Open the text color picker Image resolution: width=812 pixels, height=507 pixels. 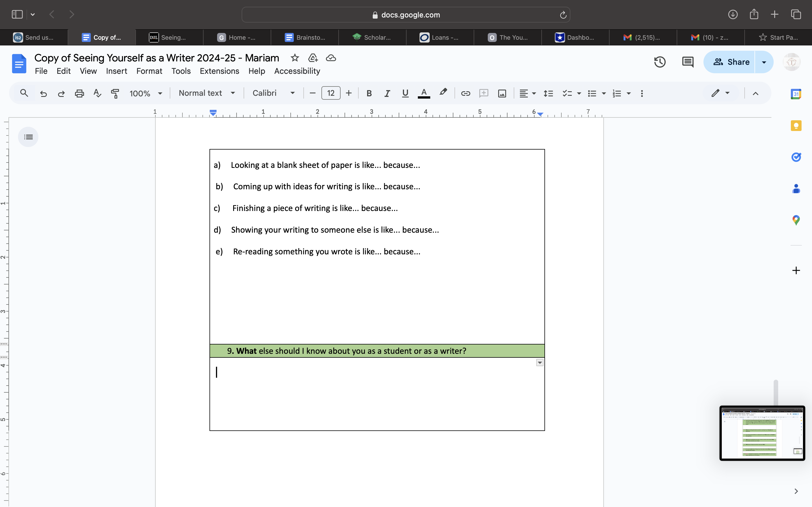point(424,93)
